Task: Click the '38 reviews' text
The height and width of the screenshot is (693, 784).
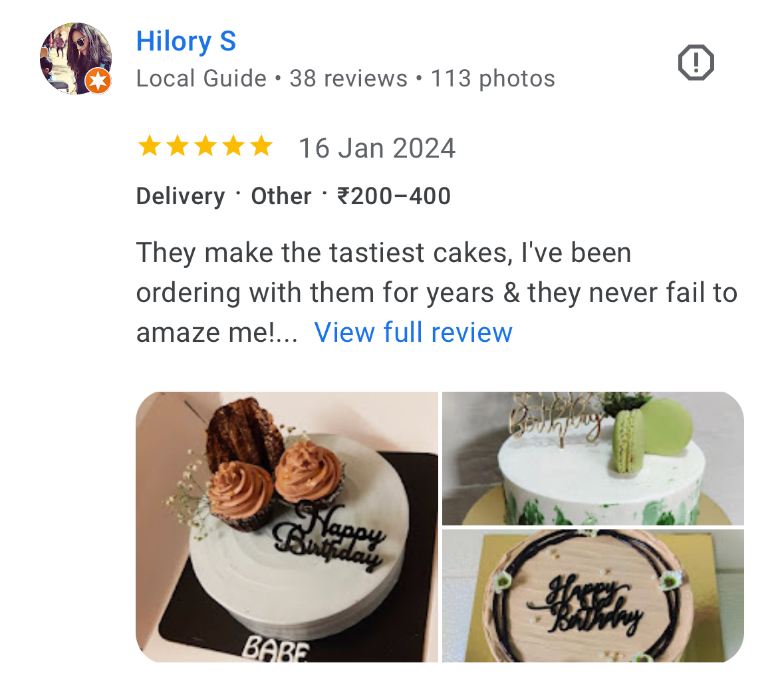Action: [x=348, y=79]
